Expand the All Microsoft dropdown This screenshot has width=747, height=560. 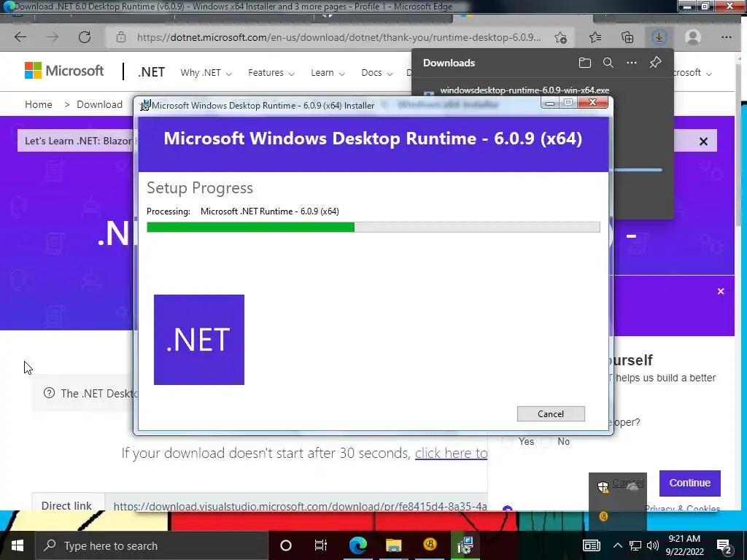[x=693, y=73]
